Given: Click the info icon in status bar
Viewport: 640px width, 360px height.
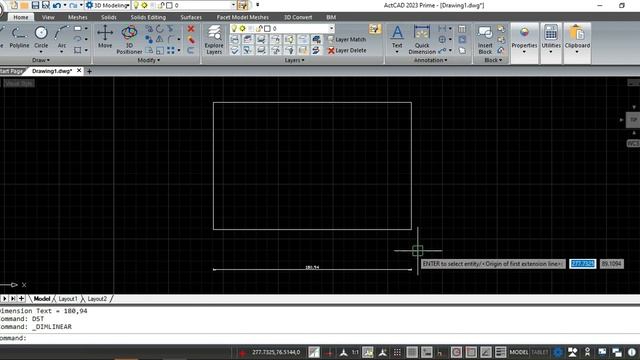Looking at the screenshot, I should tap(631, 352).
